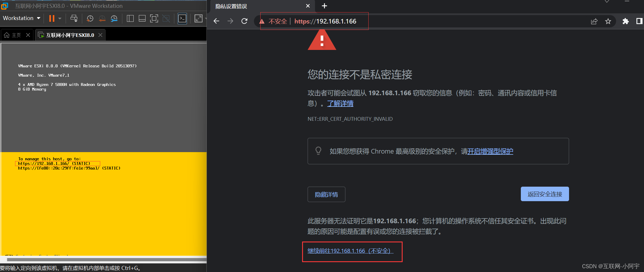Open the Snapshot Manager wrench-clock icon
The width and height of the screenshot is (644, 272).
pyautogui.click(x=114, y=18)
